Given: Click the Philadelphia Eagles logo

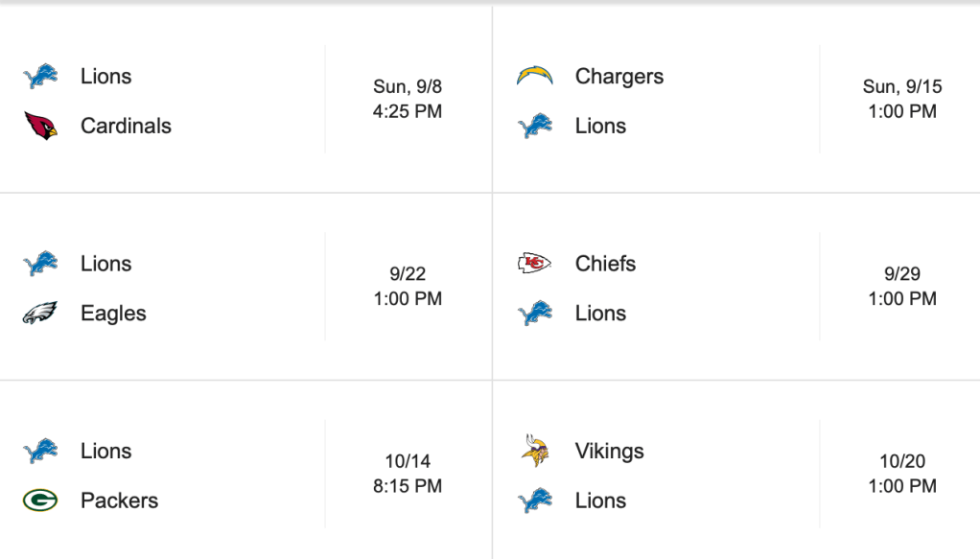Looking at the screenshot, I should (x=40, y=313).
